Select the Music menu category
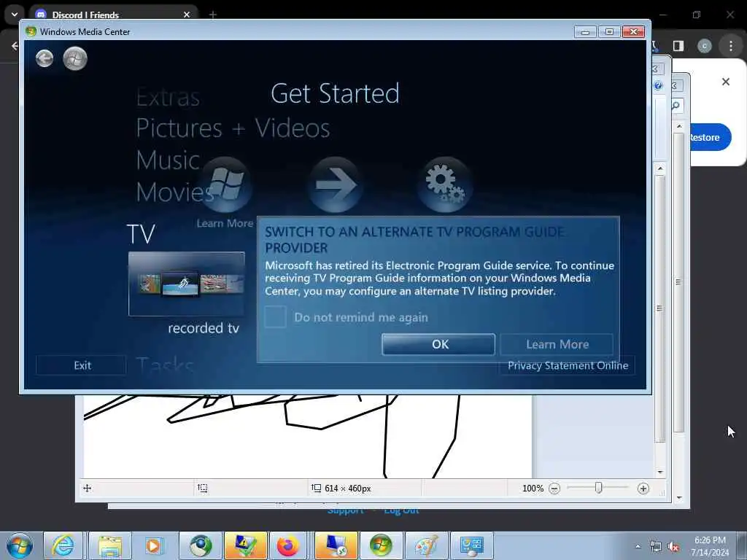The width and height of the screenshot is (747, 560). point(168,160)
